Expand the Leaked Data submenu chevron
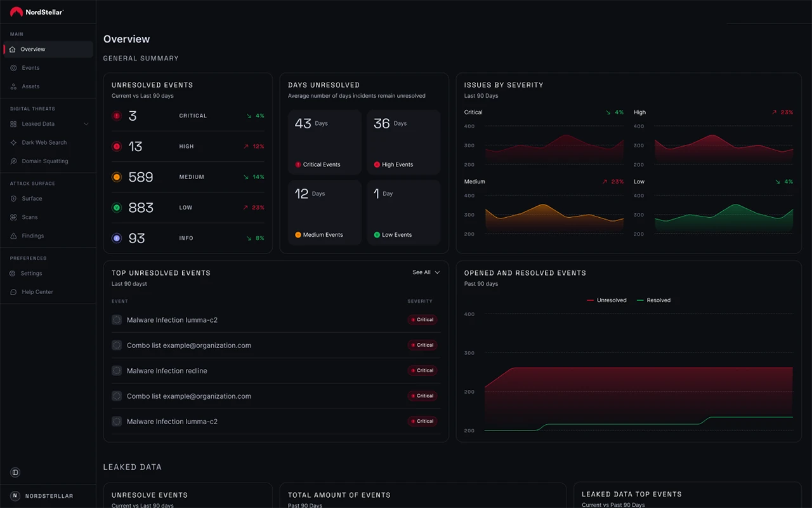 point(86,124)
